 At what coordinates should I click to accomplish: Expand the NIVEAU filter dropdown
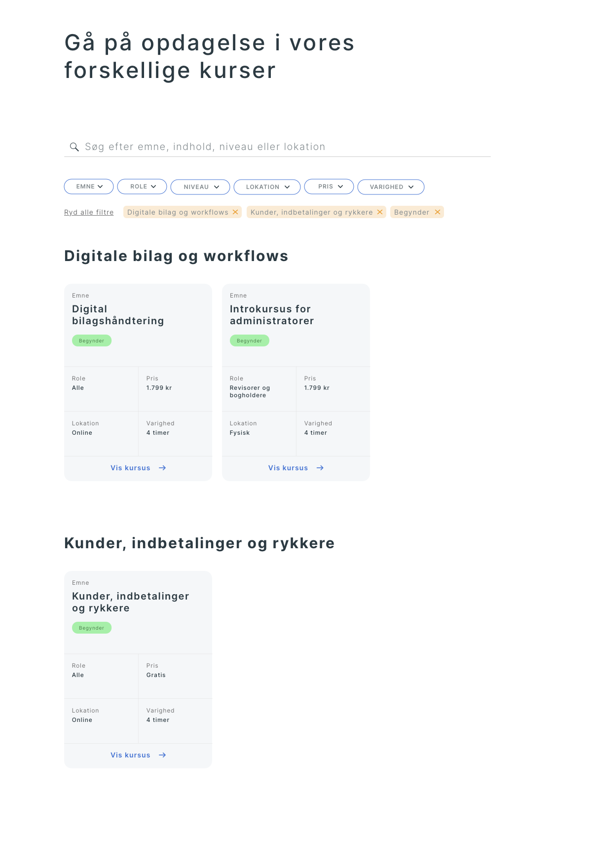coord(200,187)
